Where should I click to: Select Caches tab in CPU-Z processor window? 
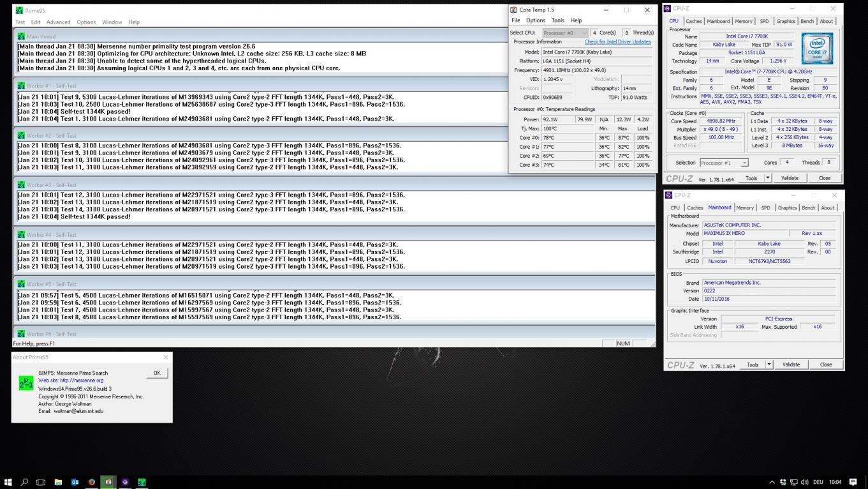[694, 21]
